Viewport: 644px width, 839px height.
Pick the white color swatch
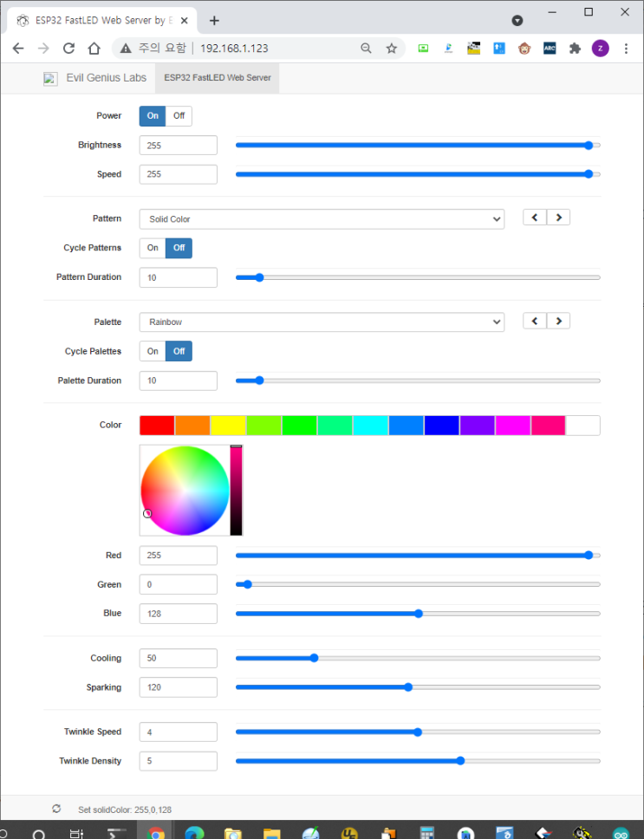(x=582, y=426)
